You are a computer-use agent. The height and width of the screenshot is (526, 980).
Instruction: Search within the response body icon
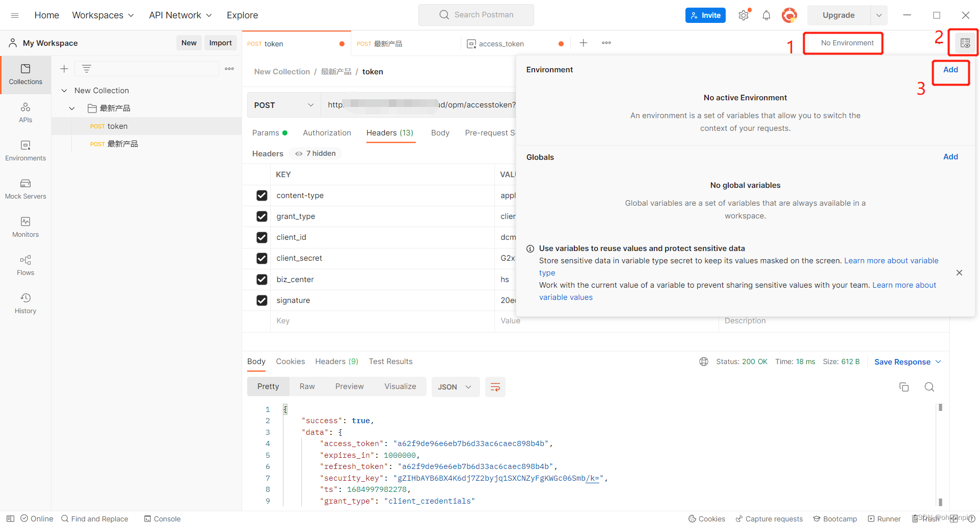[x=930, y=387]
